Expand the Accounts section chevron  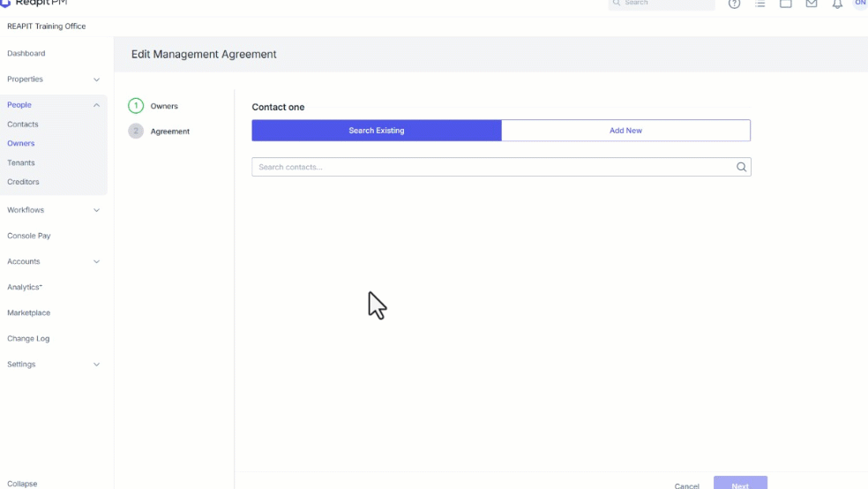tap(96, 261)
